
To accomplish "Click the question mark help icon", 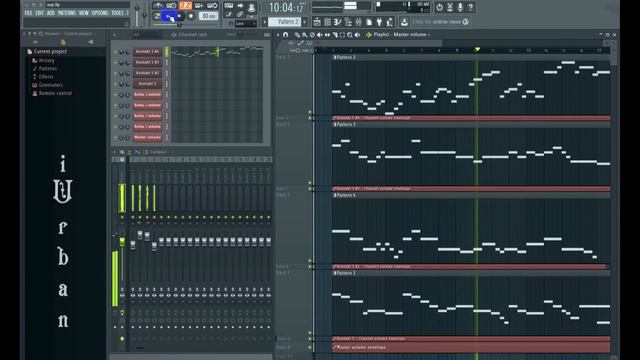I will click(471, 7).
